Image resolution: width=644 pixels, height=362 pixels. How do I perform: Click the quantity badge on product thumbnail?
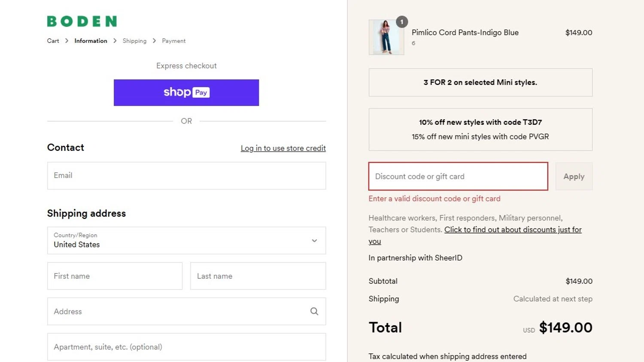pos(402,22)
